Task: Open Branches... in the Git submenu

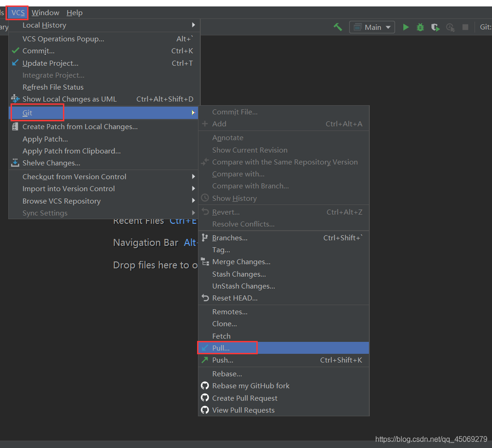Action: click(283, 238)
